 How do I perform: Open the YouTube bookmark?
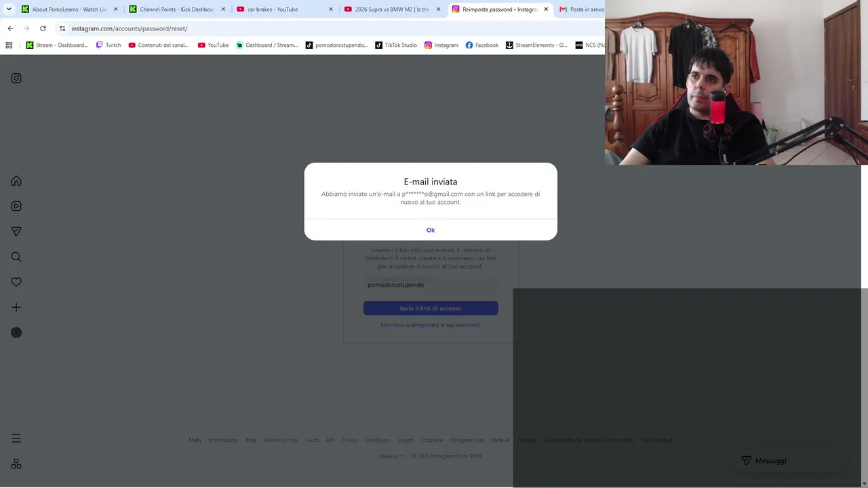(x=213, y=45)
